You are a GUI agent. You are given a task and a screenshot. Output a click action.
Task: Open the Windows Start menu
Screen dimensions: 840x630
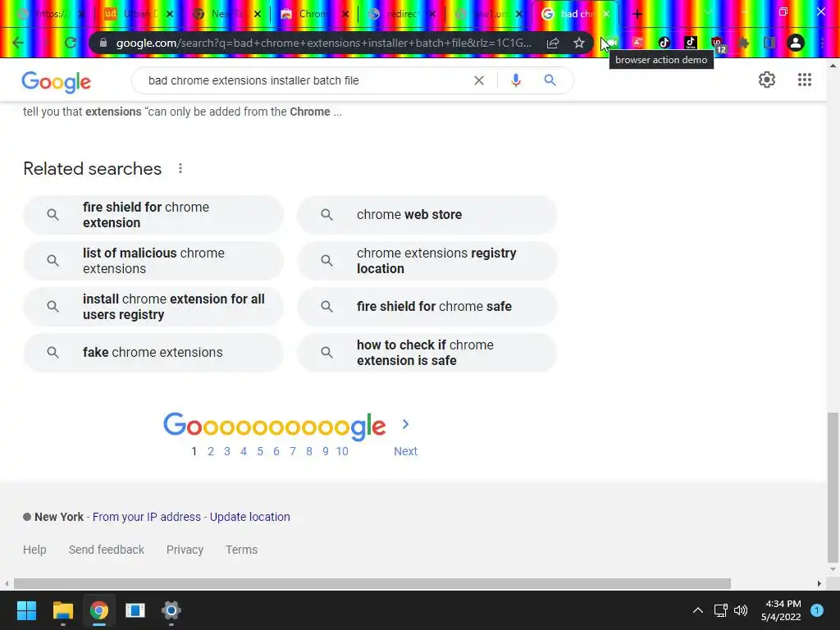click(x=26, y=610)
